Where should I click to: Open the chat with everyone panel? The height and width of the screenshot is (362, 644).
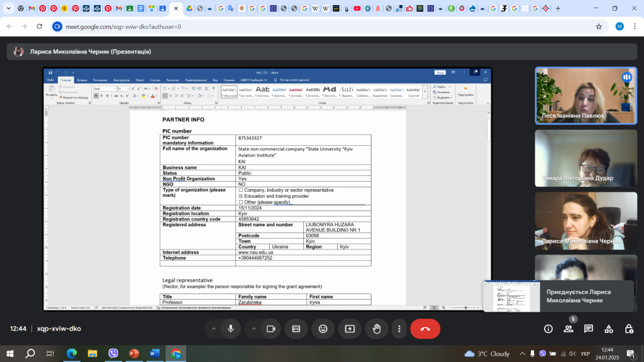click(x=588, y=329)
